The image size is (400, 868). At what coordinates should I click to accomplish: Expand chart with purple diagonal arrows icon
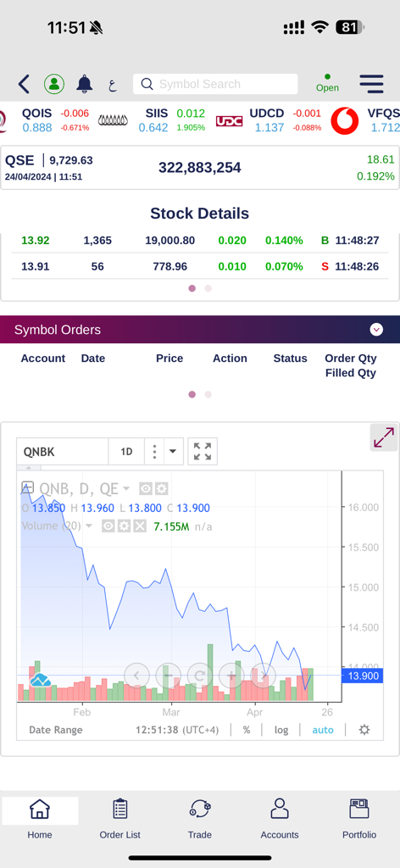coord(384,437)
